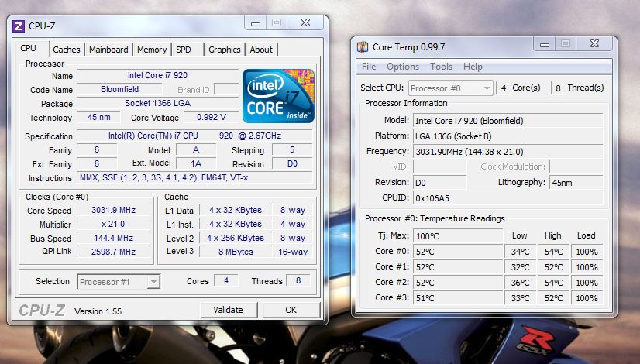The width and height of the screenshot is (640, 364).
Task: Click the Package value Socket 1366 LGA
Action: (x=157, y=103)
